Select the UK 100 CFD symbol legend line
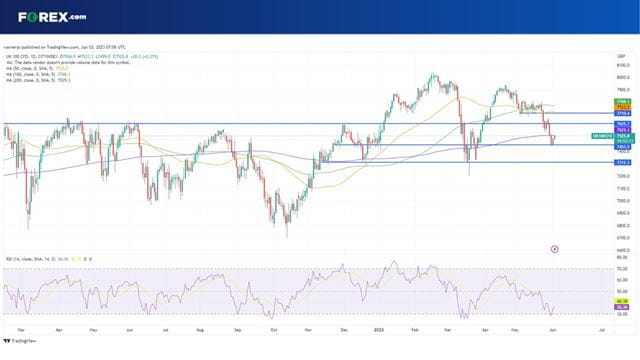This screenshot has width=640, height=360. 81,57
